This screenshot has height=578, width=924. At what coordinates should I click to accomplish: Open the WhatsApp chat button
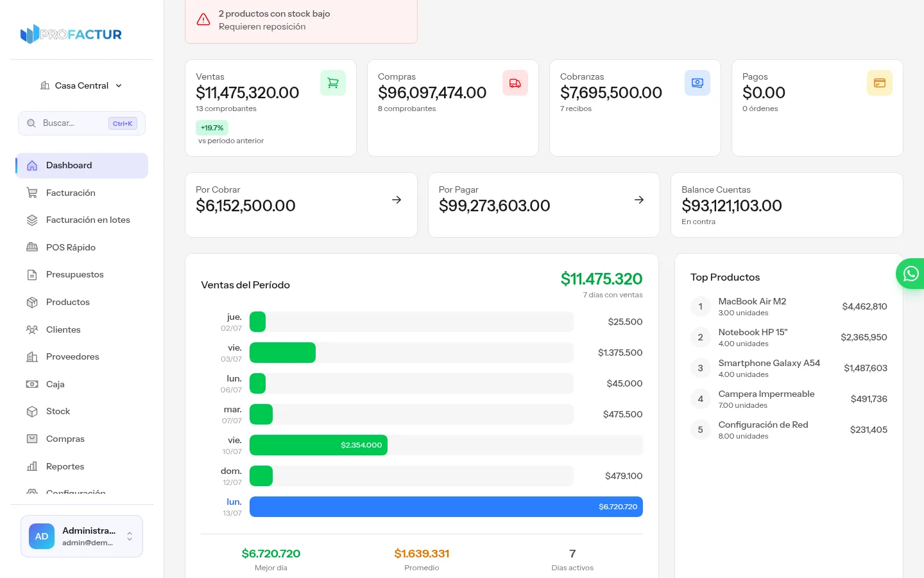click(911, 274)
